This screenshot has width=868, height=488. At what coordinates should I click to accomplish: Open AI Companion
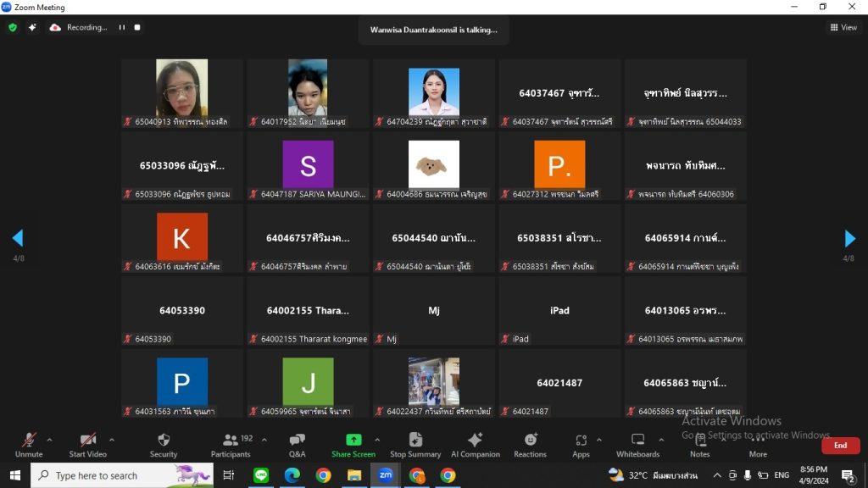coord(475,446)
